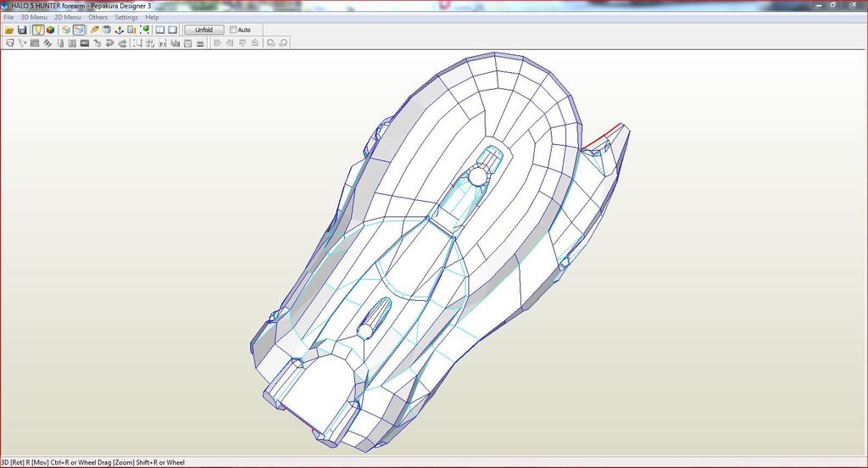Viewport: 868px width, 468px height.
Task: Open the 3D Menu dropdown
Action: 34,17
